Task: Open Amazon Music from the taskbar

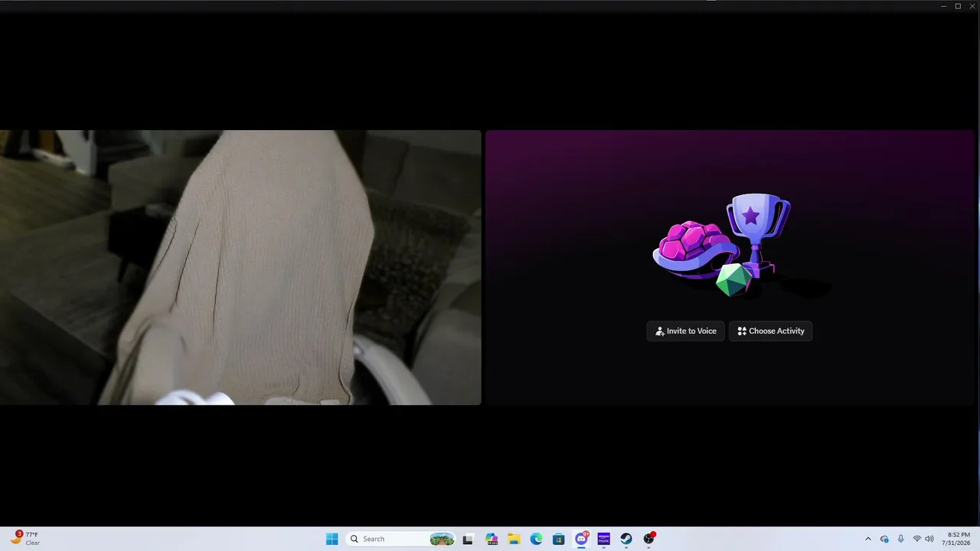Action: 604,539
